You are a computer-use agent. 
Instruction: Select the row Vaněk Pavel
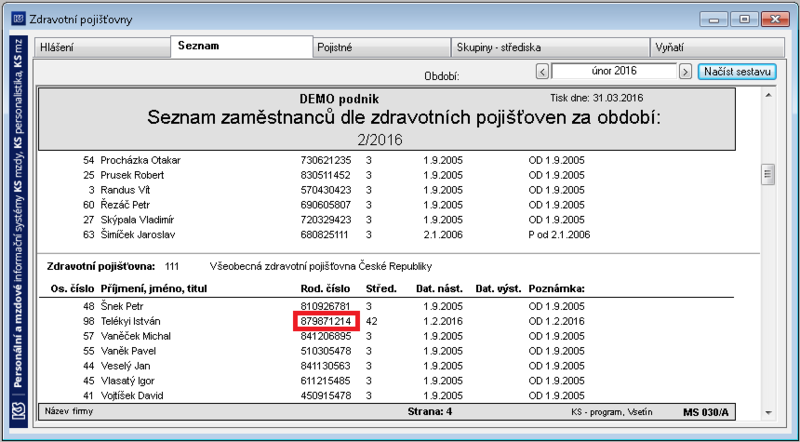pyautogui.click(x=386, y=351)
